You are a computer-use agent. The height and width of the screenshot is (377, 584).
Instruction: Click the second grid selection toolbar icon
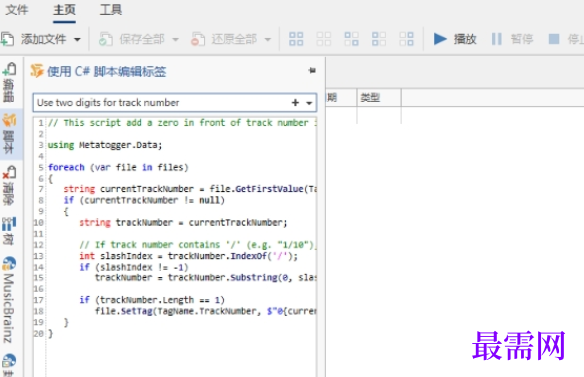324,39
